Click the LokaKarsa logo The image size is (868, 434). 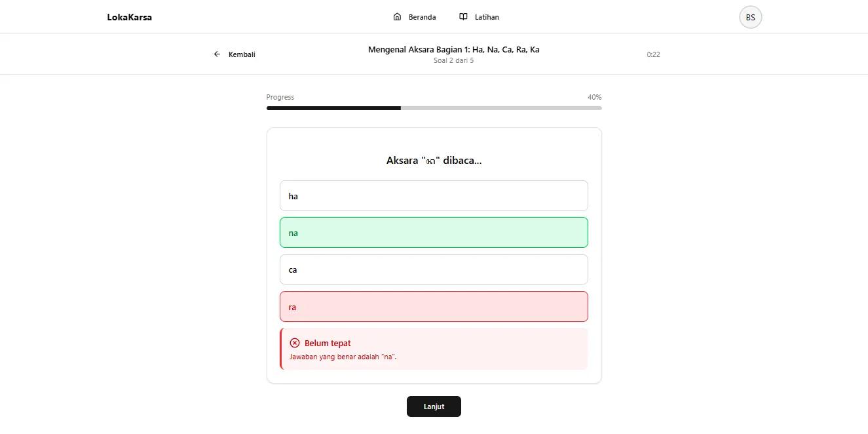tap(130, 17)
